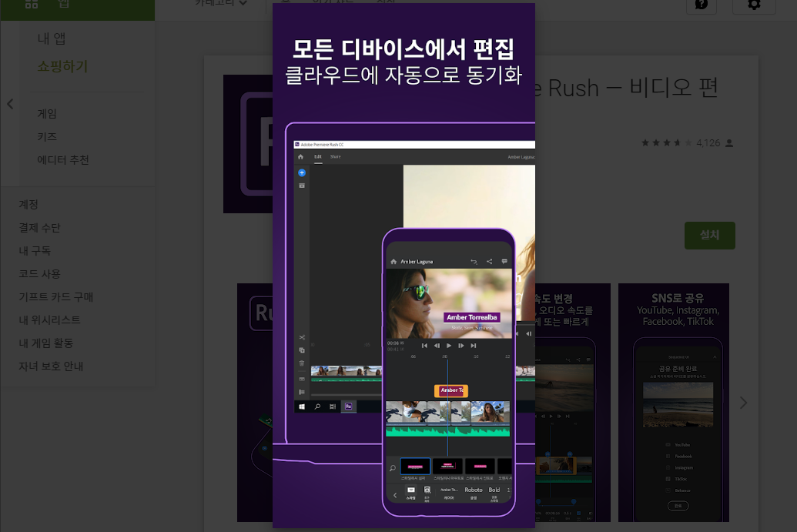Open 결제 수단 page

click(x=39, y=228)
